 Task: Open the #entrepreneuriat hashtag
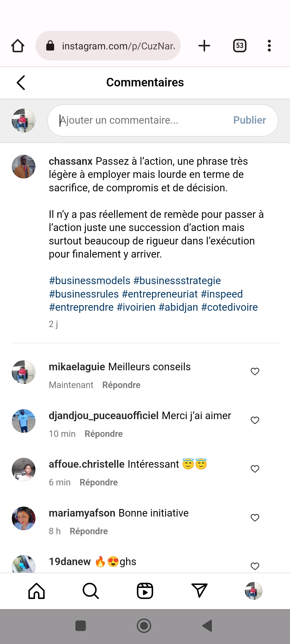click(x=160, y=294)
